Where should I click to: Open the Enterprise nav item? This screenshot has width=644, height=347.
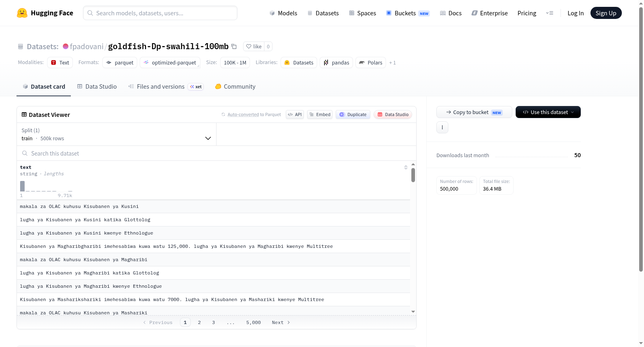(489, 13)
